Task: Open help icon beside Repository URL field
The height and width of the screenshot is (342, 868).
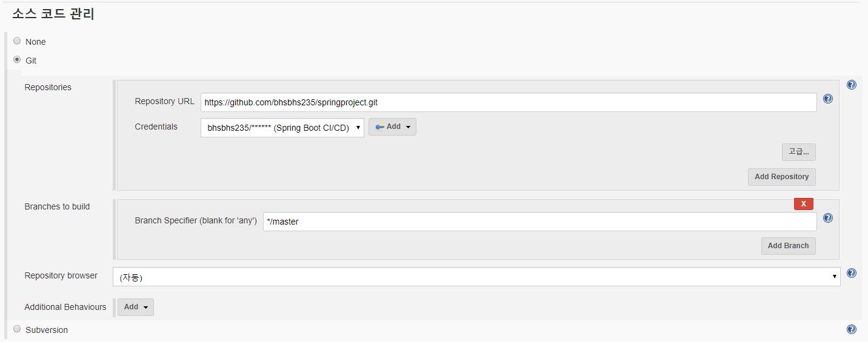Action: click(x=827, y=99)
